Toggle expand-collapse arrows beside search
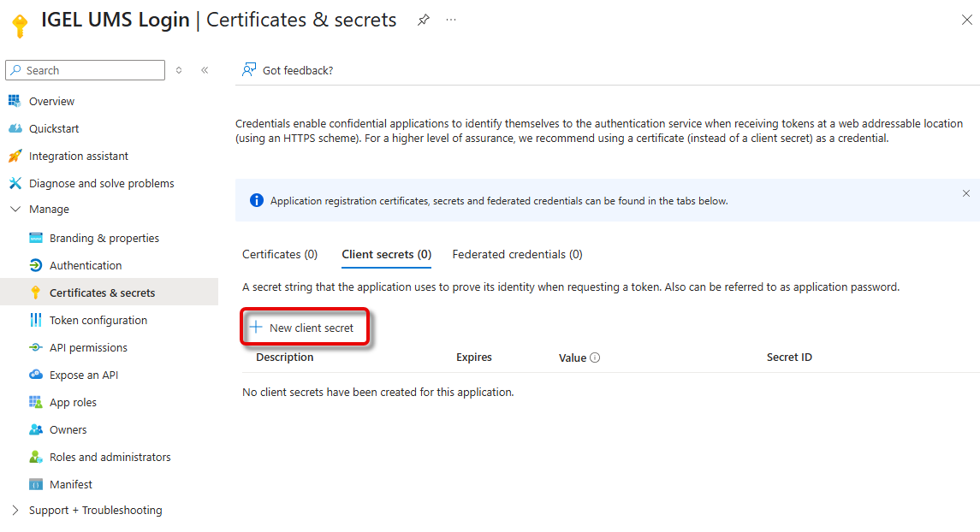This screenshot has width=980, height=532. [179, 70]
